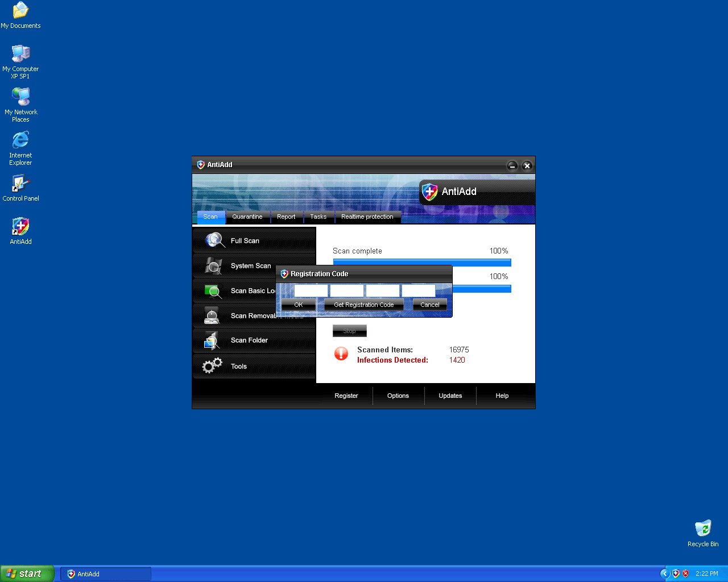Select the Realtime protection tab
This screenshot has height=582, width=728.
pos(367,217)
